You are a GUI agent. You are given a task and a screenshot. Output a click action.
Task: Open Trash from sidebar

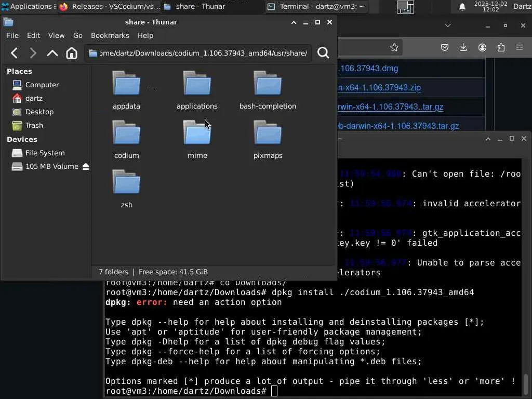pyautogui.click(x=34, y=125)
